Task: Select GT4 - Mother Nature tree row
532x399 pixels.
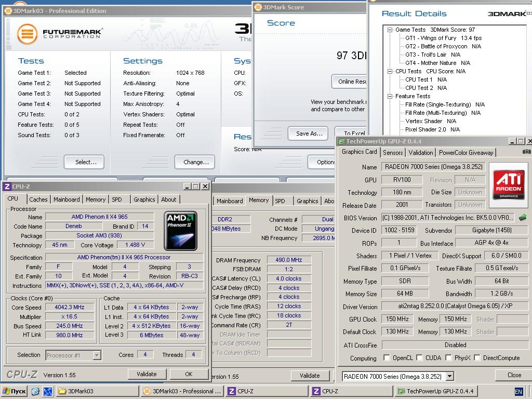Action: (437, 63)
